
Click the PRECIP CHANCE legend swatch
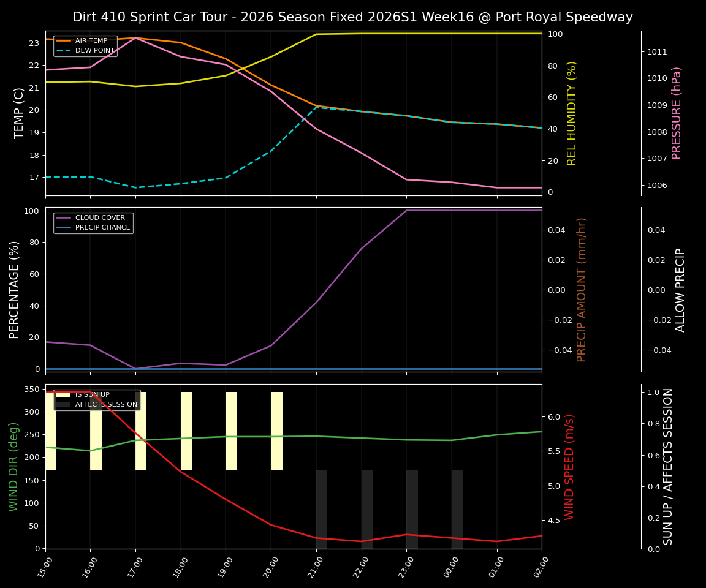tap(63, 227)
